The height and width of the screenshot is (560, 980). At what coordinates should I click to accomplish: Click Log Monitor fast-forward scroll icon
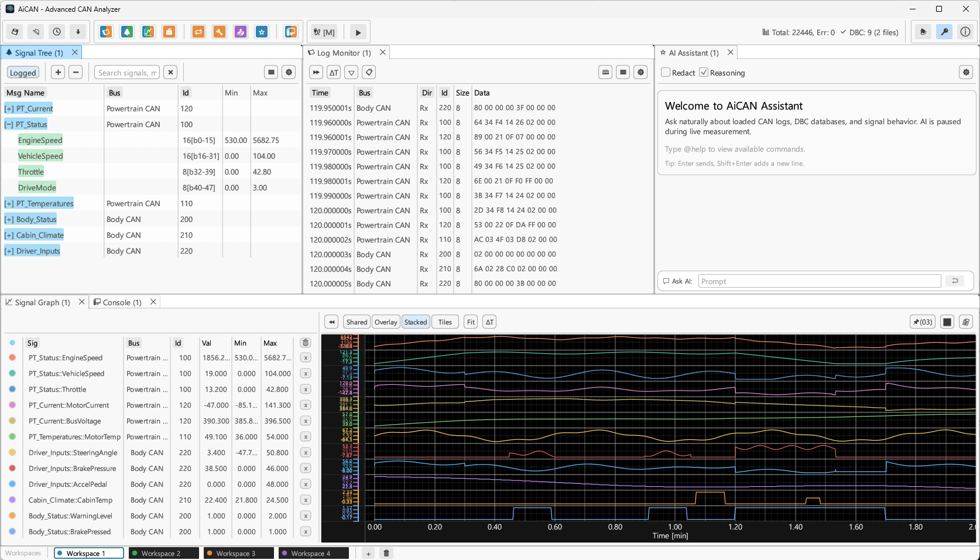[x=316, y=72]
